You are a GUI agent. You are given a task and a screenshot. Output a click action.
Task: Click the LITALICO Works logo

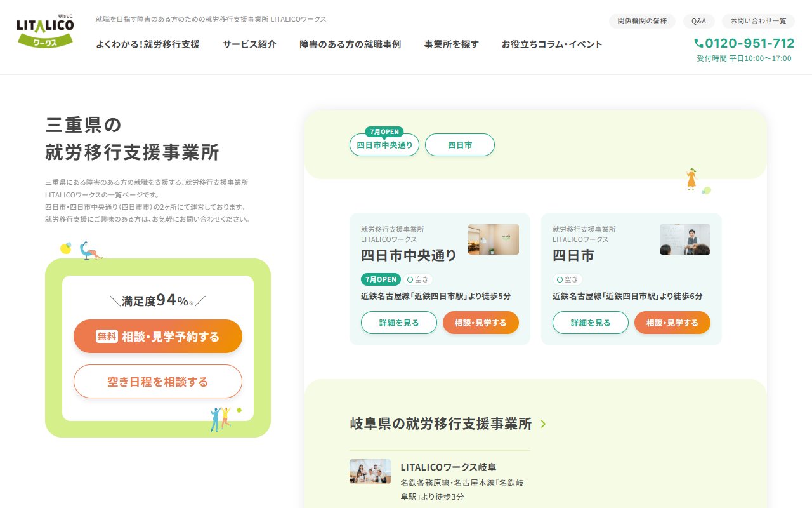[x=45, y=31]
